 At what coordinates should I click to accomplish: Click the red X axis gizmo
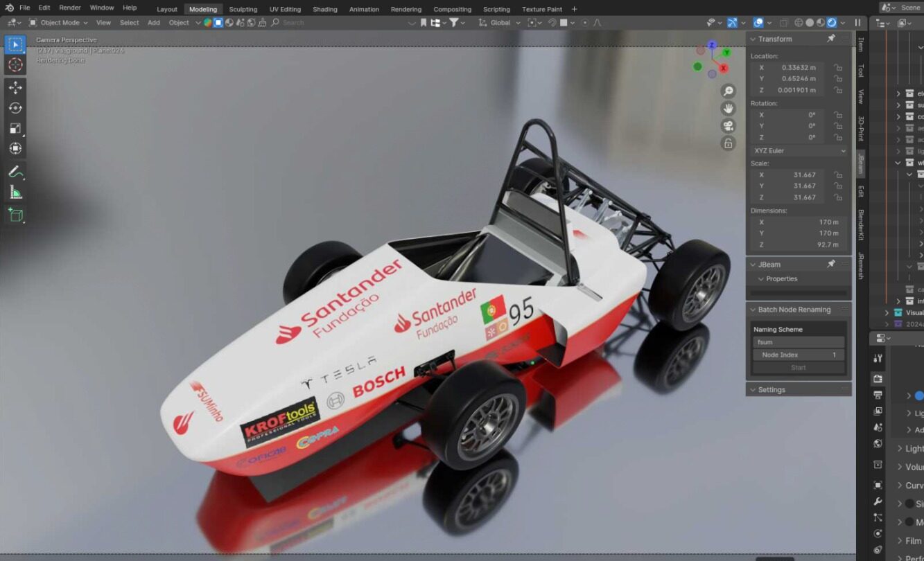tap(723, 69)
